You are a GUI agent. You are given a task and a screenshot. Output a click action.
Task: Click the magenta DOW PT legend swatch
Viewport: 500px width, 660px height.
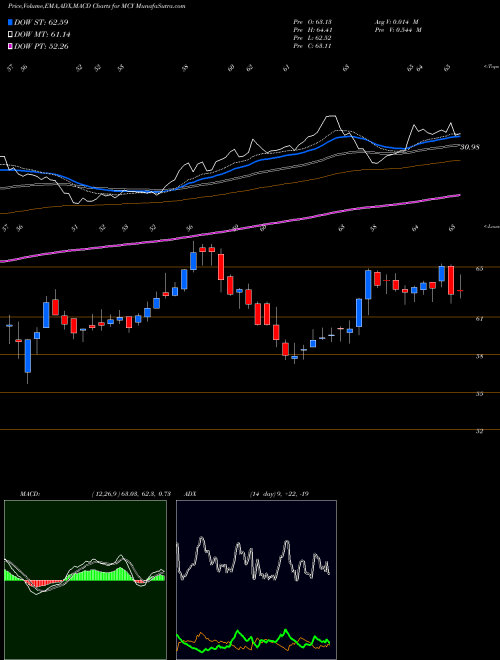tap(10, 46)
